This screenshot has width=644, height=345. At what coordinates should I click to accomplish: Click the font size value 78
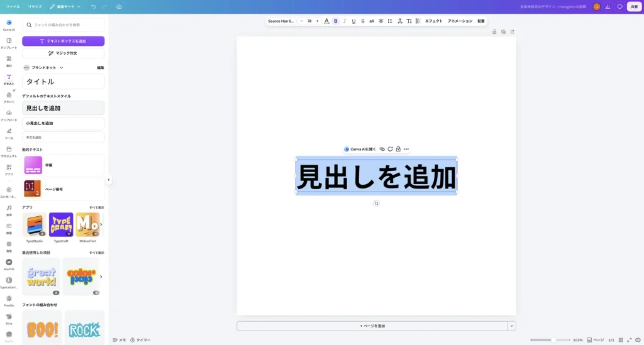click(309, 21)
